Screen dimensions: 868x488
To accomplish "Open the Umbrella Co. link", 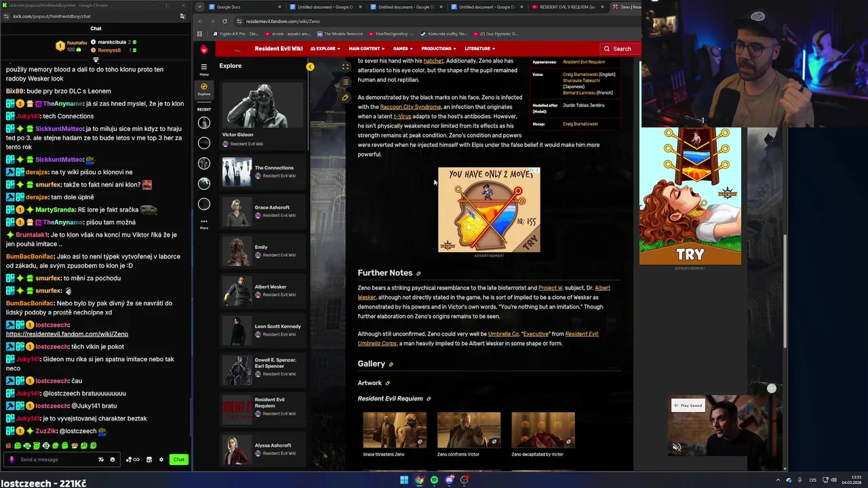I will pos(503,334).
